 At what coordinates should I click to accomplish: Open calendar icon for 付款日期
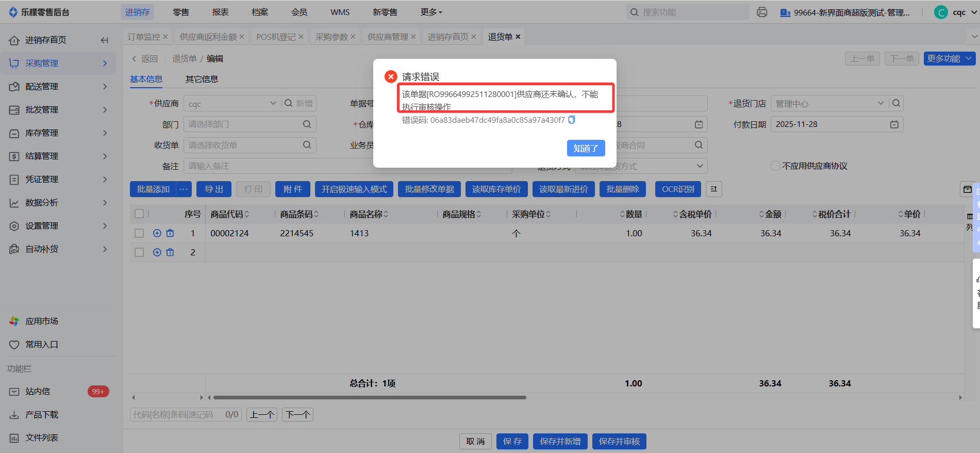[x=894, y=124]
